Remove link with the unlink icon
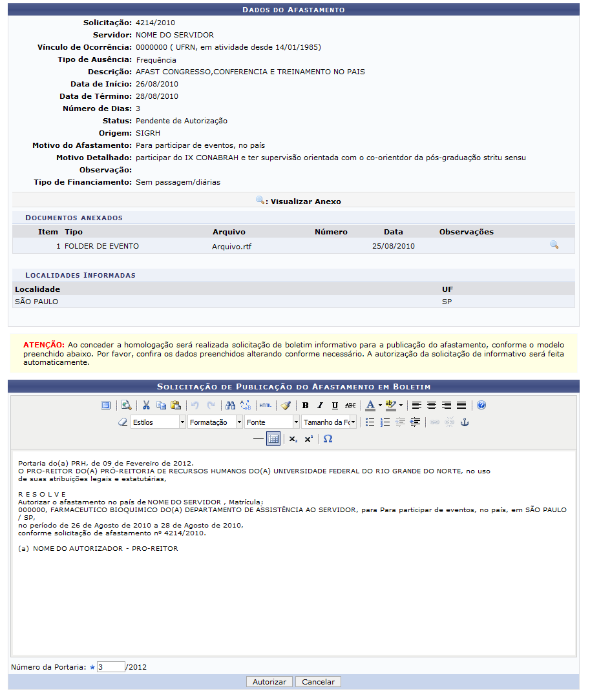The width and height of the screenshot is (590, 700). [x=450, y=422]
